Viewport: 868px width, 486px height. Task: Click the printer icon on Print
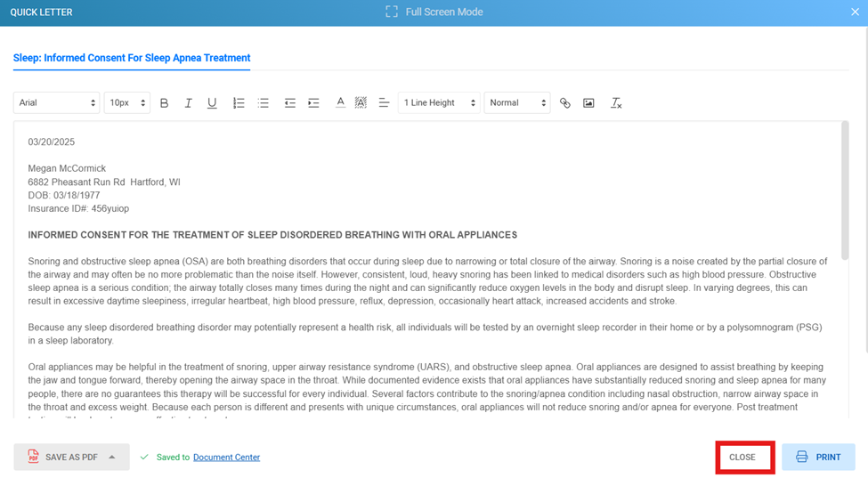[801, 457]
